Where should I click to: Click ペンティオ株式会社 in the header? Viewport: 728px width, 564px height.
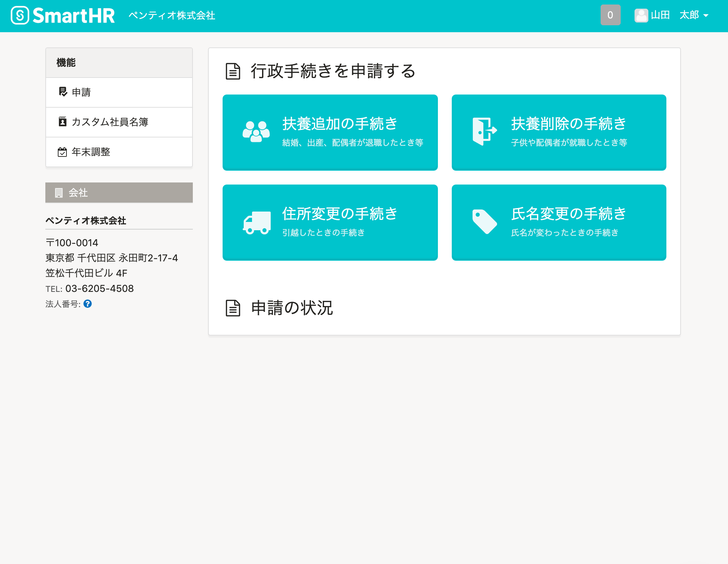click(x=172, y=16)
